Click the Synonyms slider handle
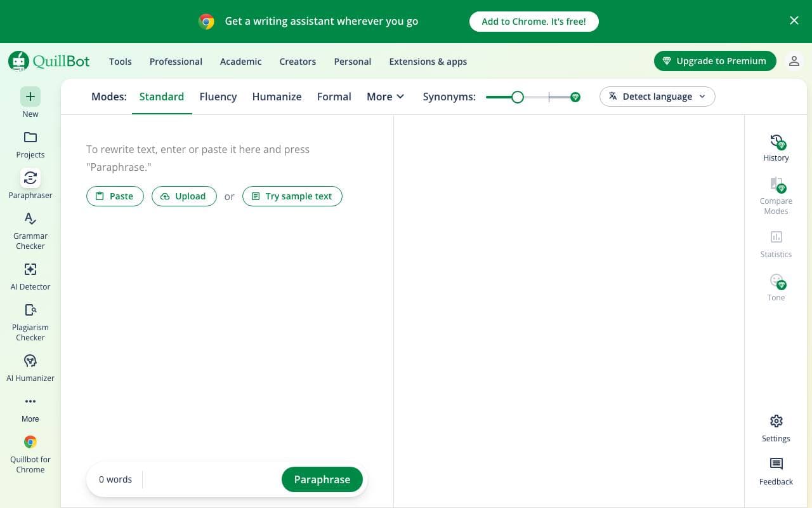Image resolution: width=812 pixels, height=508 pixels. click(518, 97)
